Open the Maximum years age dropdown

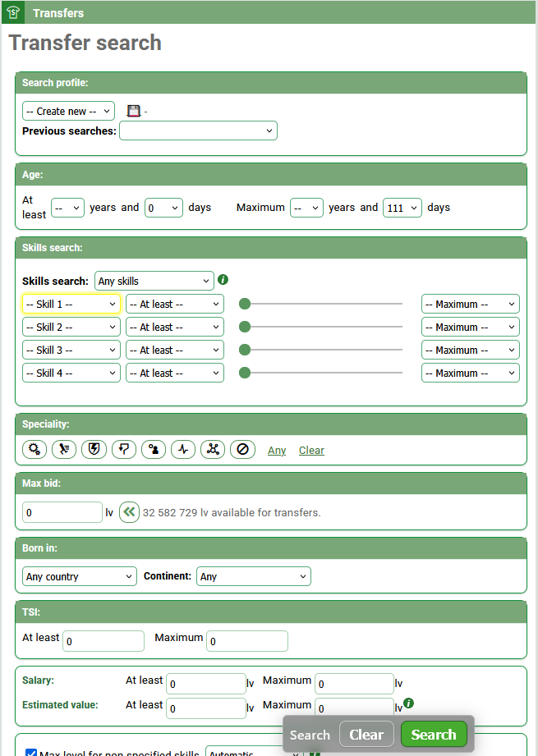click(x=306, y=208)
